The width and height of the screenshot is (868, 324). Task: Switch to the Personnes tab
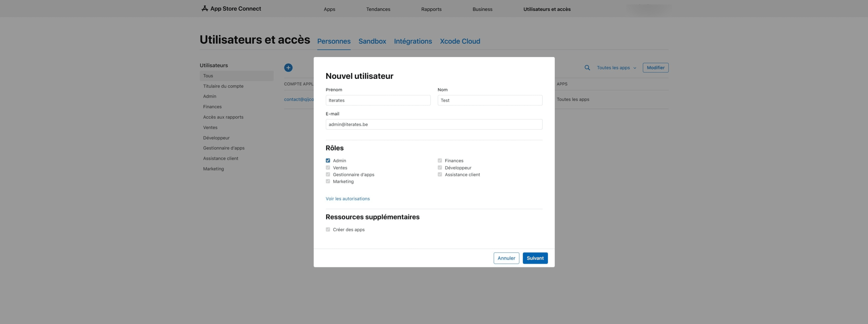pos(334,41)
